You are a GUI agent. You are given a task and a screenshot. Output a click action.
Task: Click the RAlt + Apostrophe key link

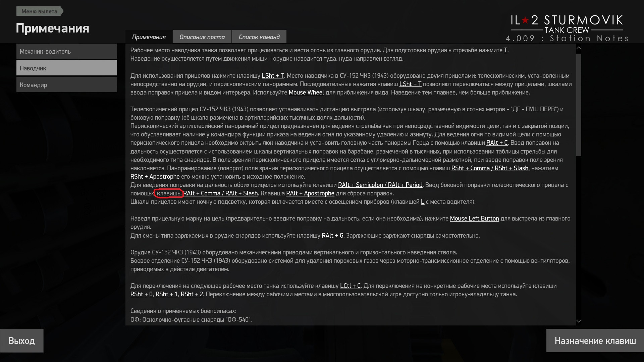(310, 193)
